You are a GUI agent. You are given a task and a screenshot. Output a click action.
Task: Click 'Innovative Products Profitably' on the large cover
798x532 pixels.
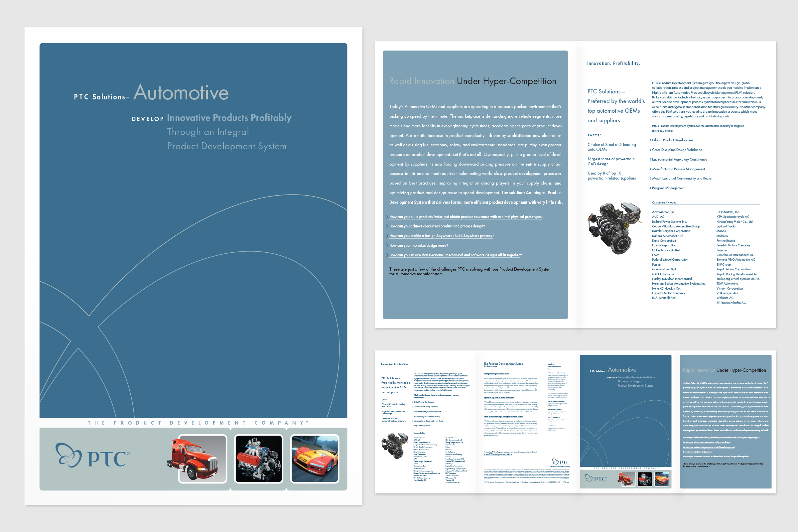[229, 118]
